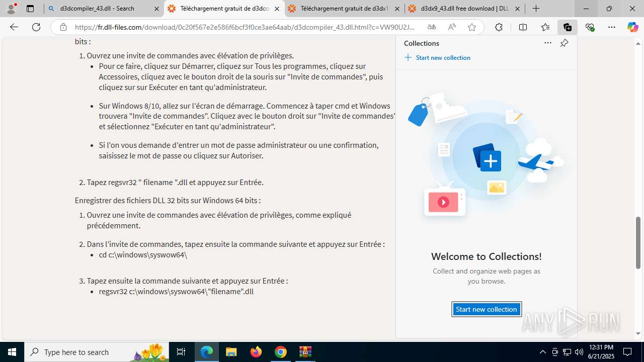This screenshot has height=362, width=644.
Task: Close the d3dx9_43.dll free download tab
Action: click(518, 9)
